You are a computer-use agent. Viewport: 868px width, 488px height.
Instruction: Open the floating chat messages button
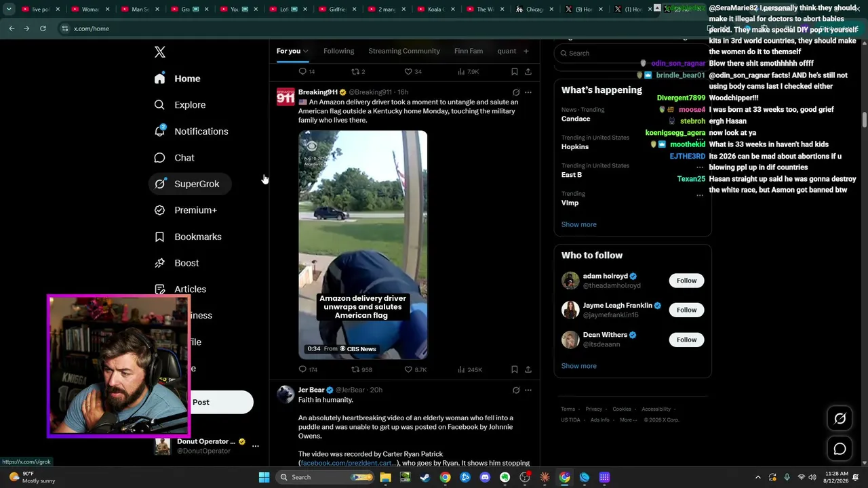pos(840,449)
